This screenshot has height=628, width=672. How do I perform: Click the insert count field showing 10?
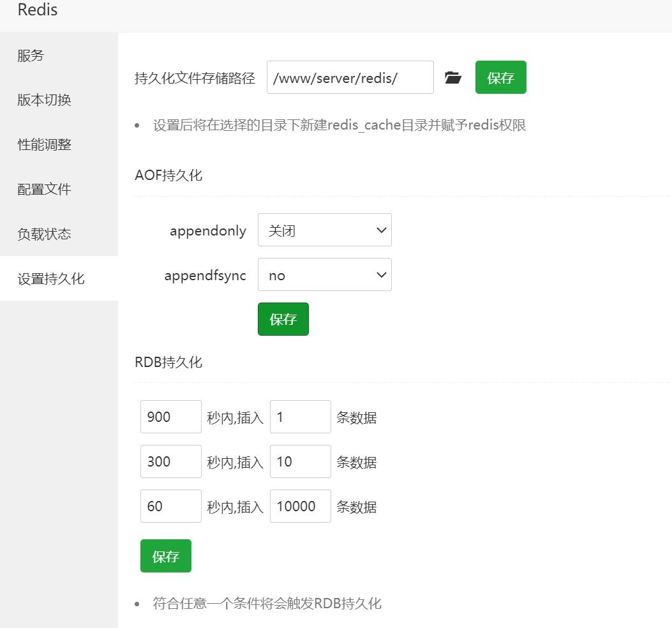click(300, 462)
